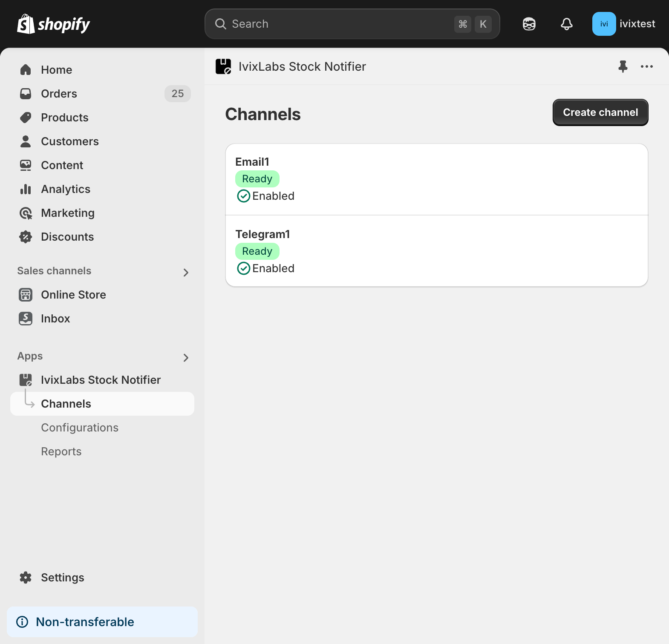Viewport: 669px width, 644px height.
Task: Click the search magnifier icon
Action: [x=220, y=24]
